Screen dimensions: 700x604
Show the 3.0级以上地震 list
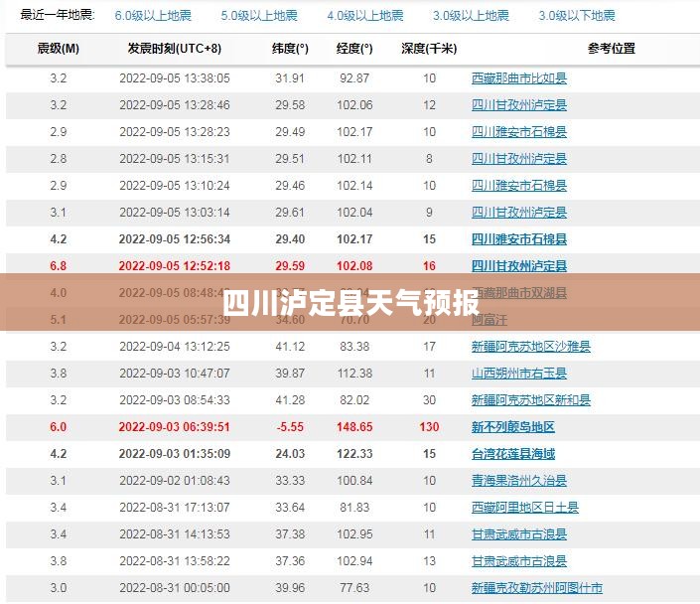[471, 16]
